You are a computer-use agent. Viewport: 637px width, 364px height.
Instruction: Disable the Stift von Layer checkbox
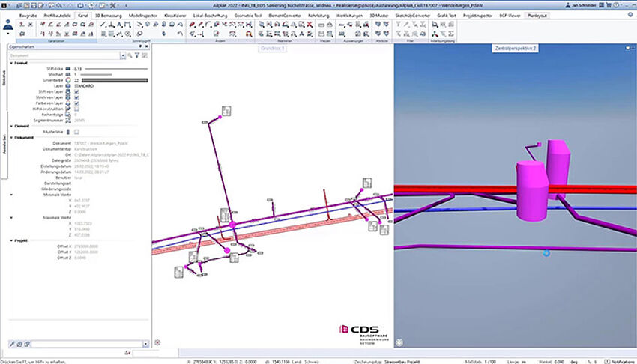(x=77, y=93)
